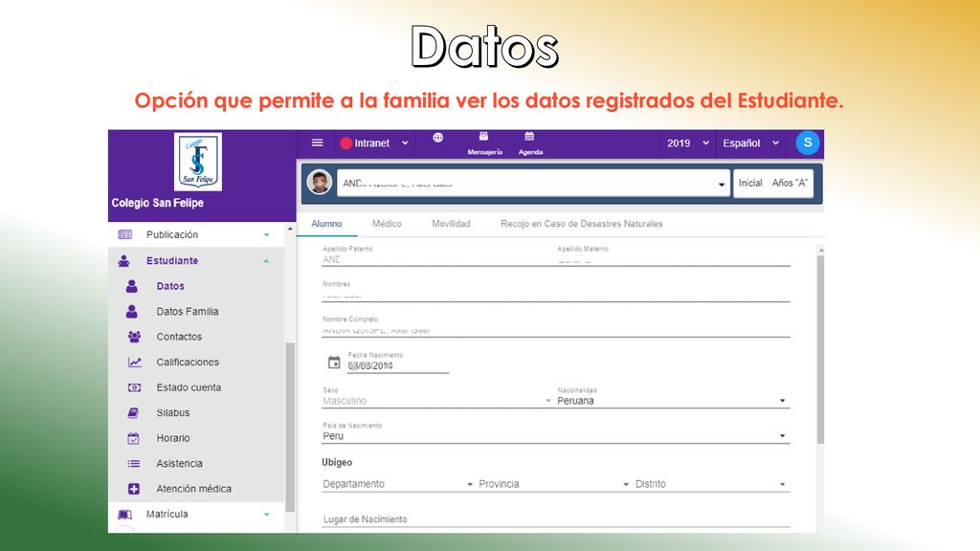
Task: Open the País de Nacimiento dropdown
Action: [556, 435]
